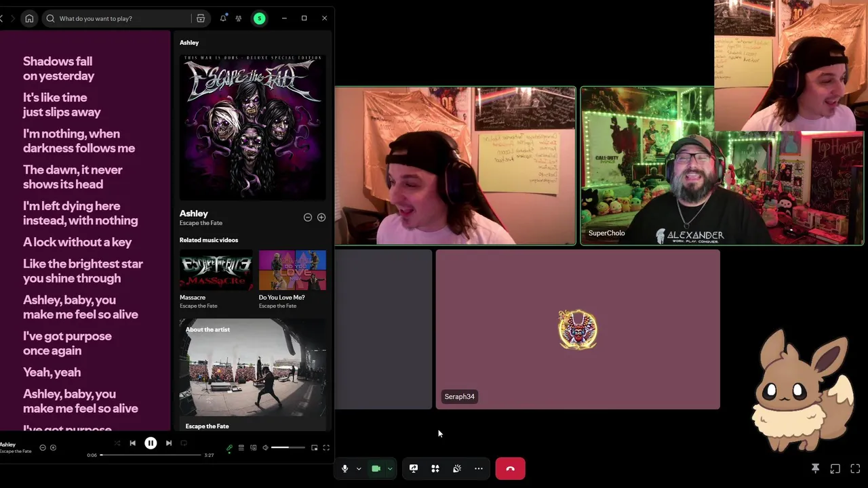
Task: Expand the microphone options arrow
Action: [x=359, y=468]
